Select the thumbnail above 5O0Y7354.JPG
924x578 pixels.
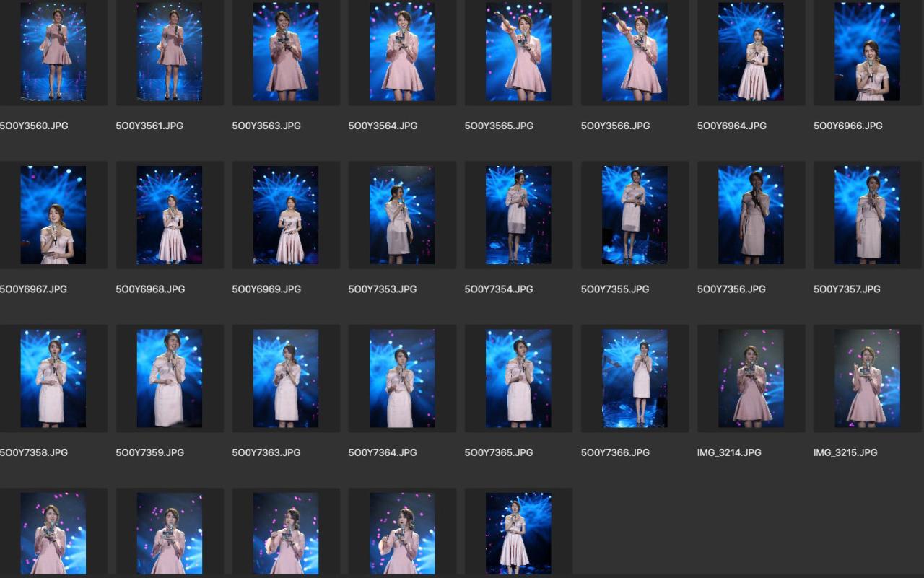518,215
